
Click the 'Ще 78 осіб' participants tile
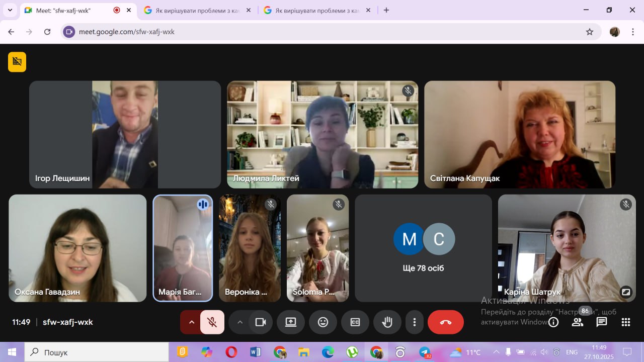click(423, 248)
